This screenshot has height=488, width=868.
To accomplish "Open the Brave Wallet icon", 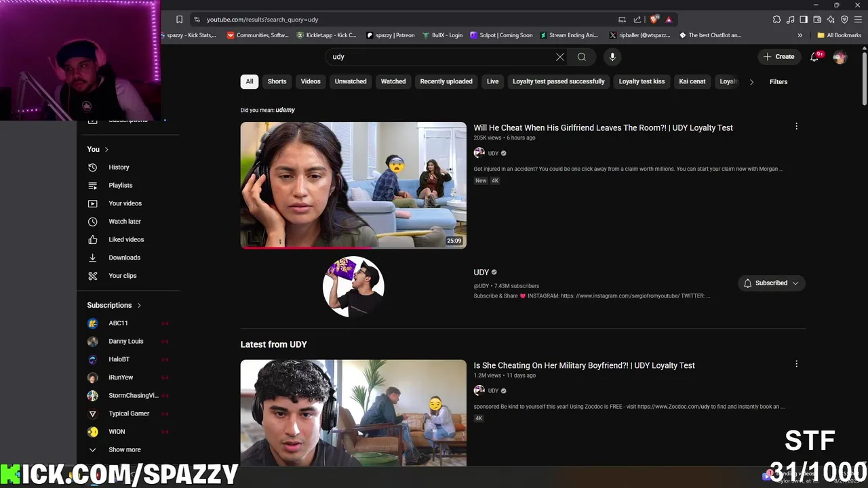I will click(817, 20).
